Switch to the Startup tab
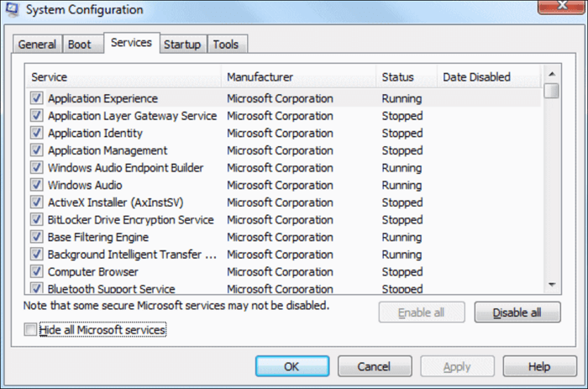Image resolution: width=588 pixels, height=389 pixels. click(x=182, y=45)
